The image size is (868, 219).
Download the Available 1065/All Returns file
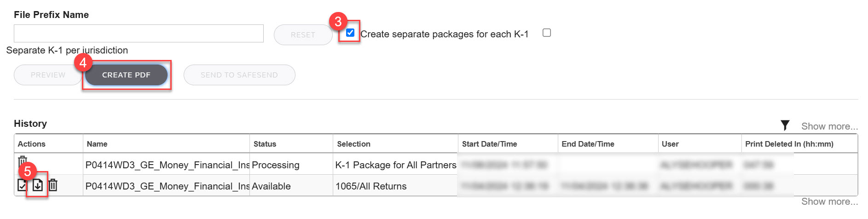point(37,185)
